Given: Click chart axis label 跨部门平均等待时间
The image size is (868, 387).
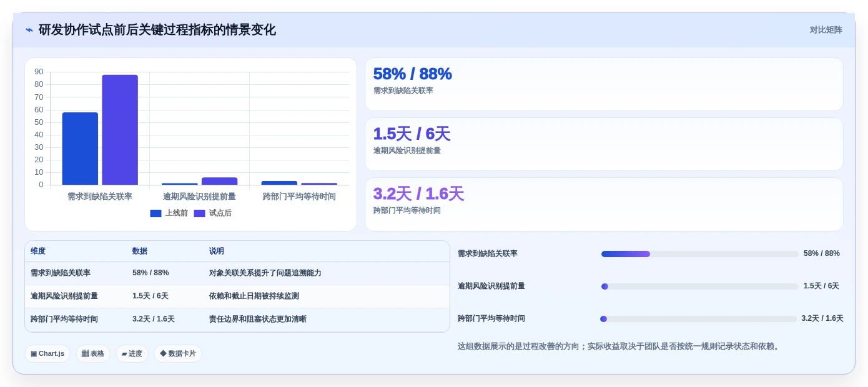Looking at the screenshot, I should pyautogui.click(x=299, y=196).
